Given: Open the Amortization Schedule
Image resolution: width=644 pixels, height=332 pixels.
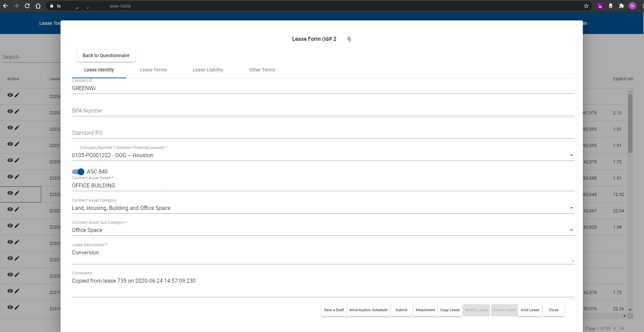Looking at the screenshot, I should (x=369, y=310).
